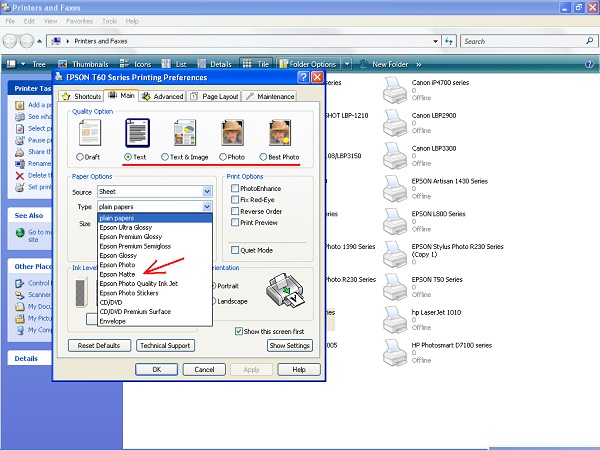Viewport: 600px width, 450px height.
Task: Open Folder Options from toolbar
Action: 308,64
